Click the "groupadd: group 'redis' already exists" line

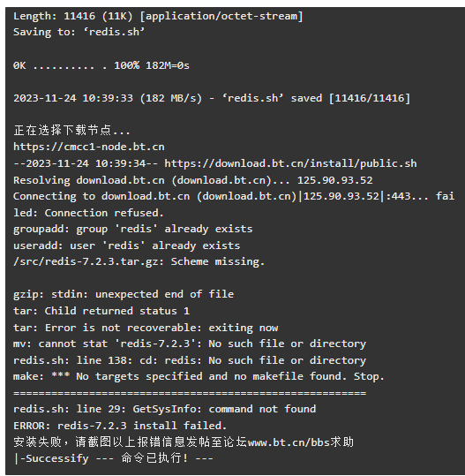pos(133,230)
